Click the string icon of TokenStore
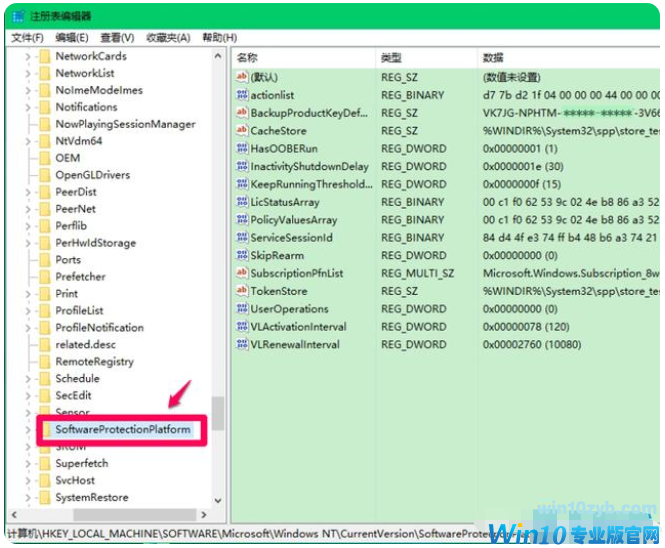665x548 pixels. coord(242,291)
